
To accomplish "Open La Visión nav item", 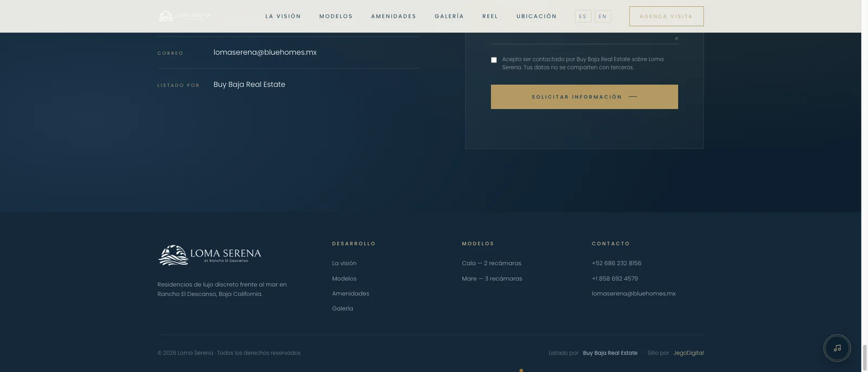I will [283, 16].
